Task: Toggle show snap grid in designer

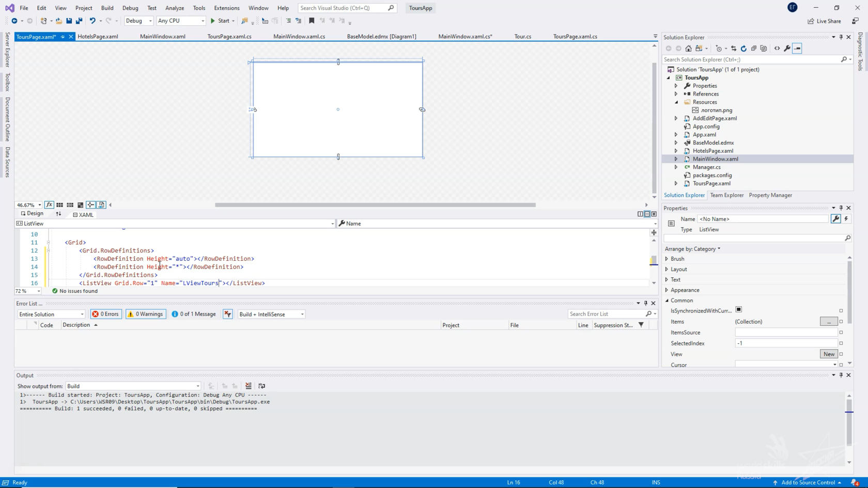Action: (60, 205)
